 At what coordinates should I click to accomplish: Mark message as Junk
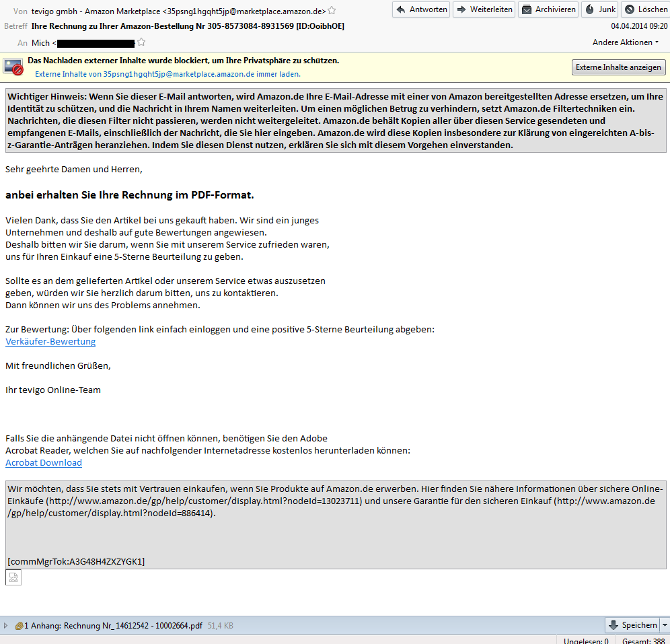(x=600, y=9)
